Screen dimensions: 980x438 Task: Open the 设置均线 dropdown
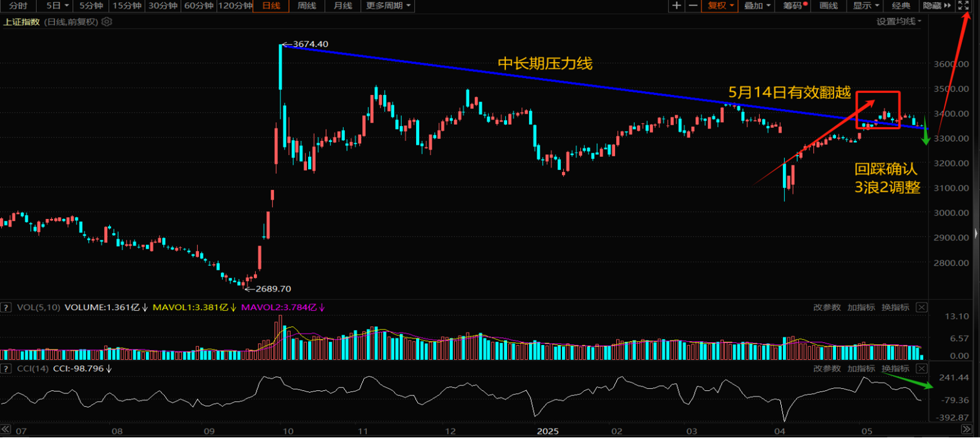[899, 21]
